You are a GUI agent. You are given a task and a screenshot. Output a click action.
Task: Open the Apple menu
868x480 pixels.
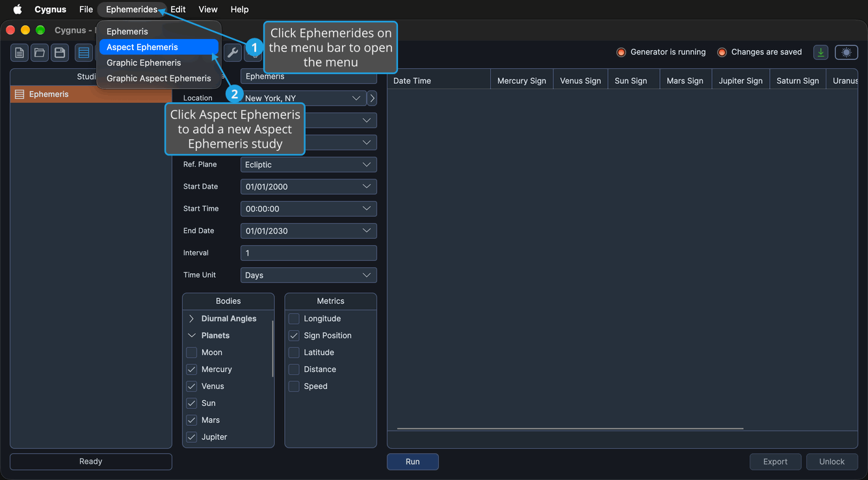click(18, 9)
